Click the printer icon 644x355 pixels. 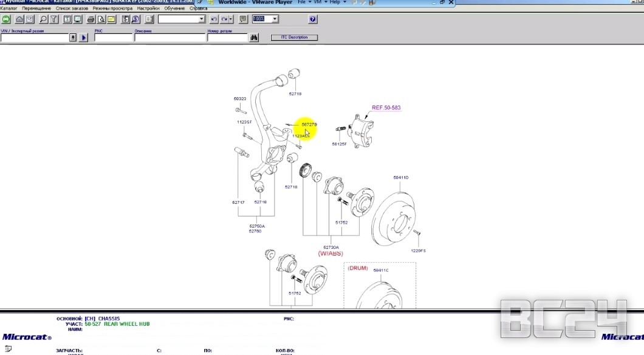91,19
